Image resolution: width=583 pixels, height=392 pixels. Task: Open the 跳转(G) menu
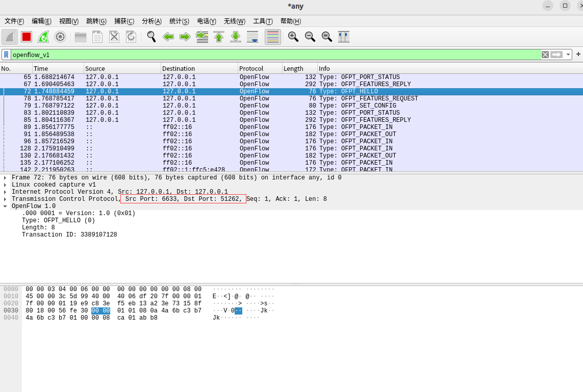point(96,21)
